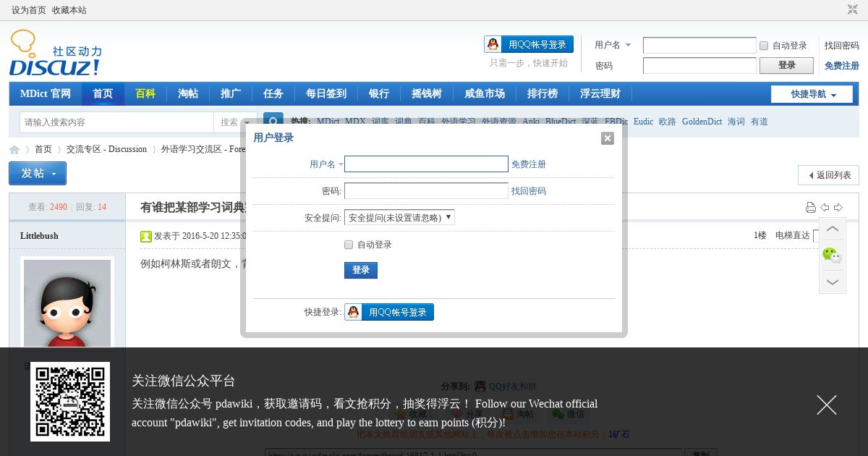Click the Littlebush username link
Screen dimensions: 868x456
(x=39, y=236)
